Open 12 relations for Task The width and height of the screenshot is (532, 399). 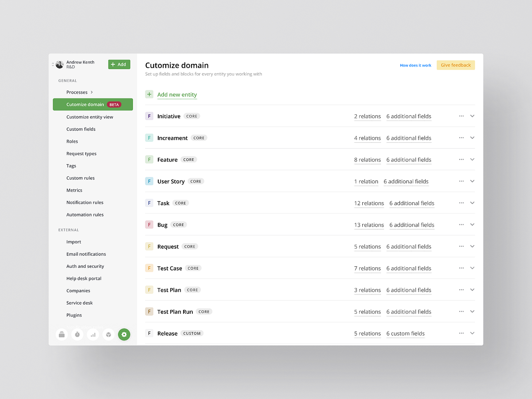tap(369, 203)
